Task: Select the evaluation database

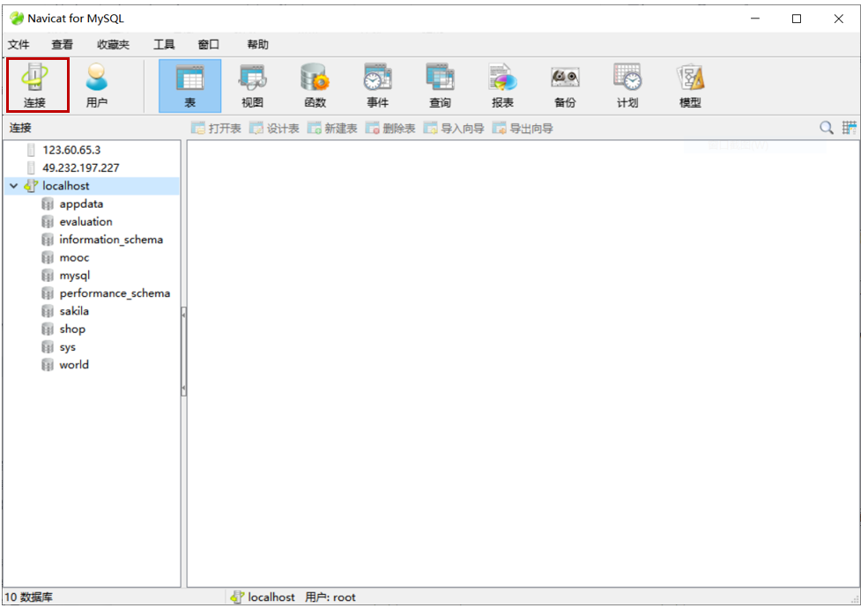Action: coord(85,221)
